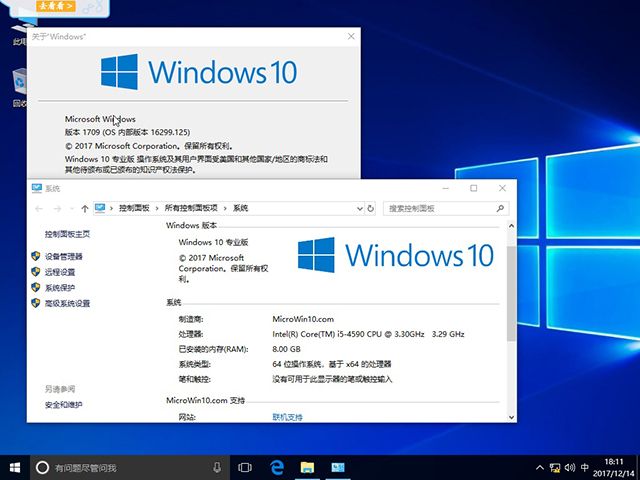Image resolution: width=640 pixels, height=480 pixels.
Task: Go forward in the System window
Action: (x=57, y=209)
